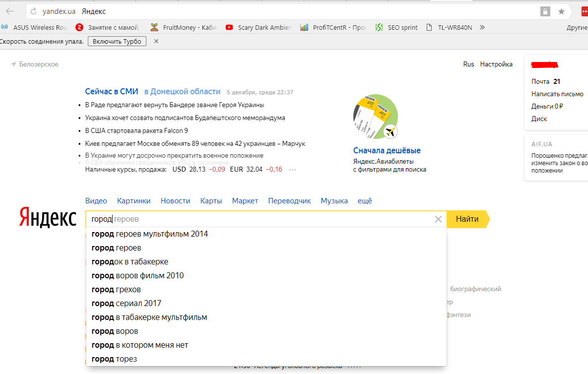Open the SEO sprint bookmark
The image size is (588, 374).
pyautogui.click(x=396, y=28)
